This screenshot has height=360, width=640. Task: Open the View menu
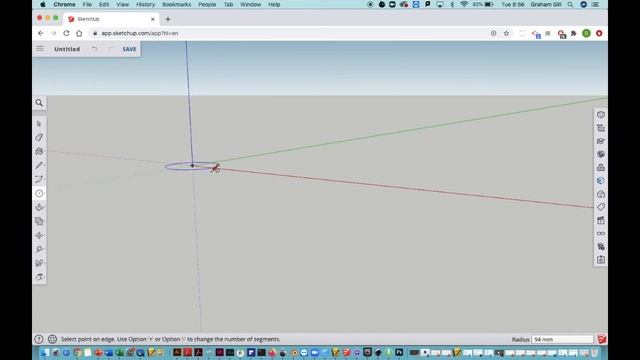click(122, 4)
